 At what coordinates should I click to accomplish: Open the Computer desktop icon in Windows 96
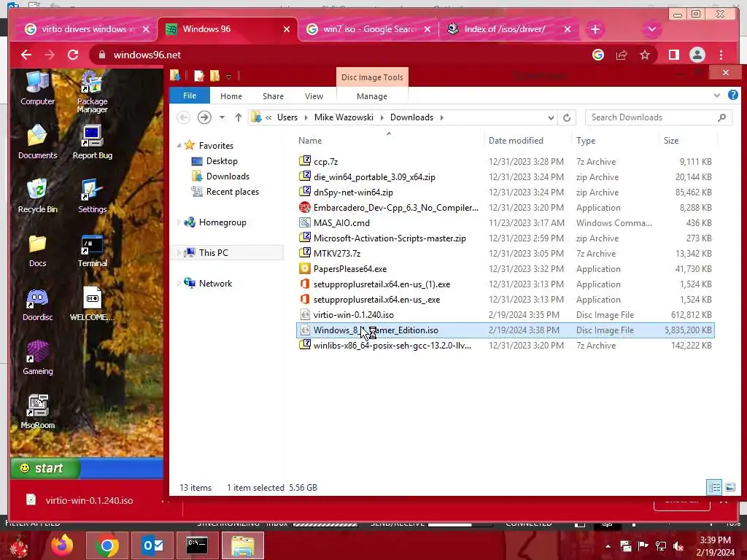tap(37, 89)
